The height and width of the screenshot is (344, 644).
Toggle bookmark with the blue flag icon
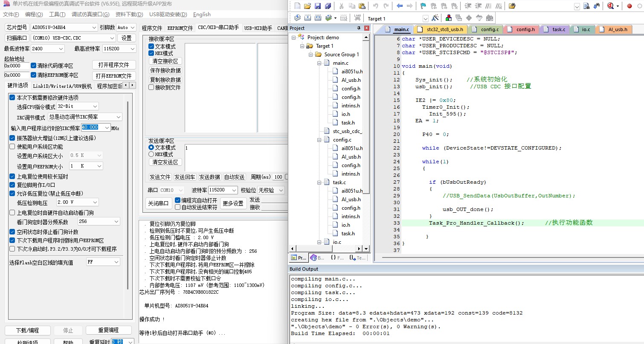[423, 6]
